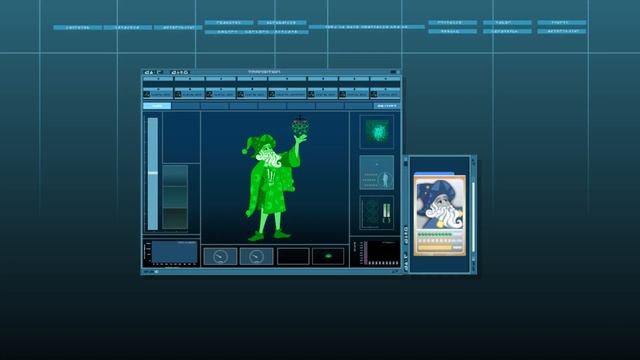Expand the second header cell dropdown marker
640x360 pixels.
tap(189, 79)
